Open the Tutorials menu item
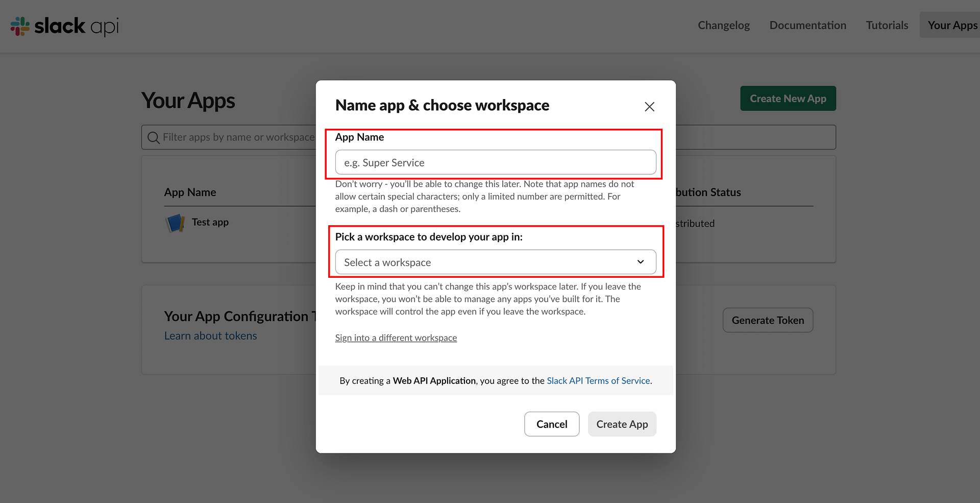The width and height of the screenshot is (980, 503). click(x=887, y=25)
